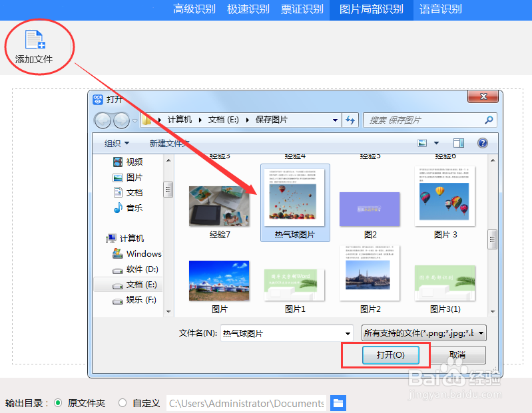Viewport: 532px width, 413px height.
Task: Click 文档 (E:) in the address breadcrumb
Action: [223, 120]
